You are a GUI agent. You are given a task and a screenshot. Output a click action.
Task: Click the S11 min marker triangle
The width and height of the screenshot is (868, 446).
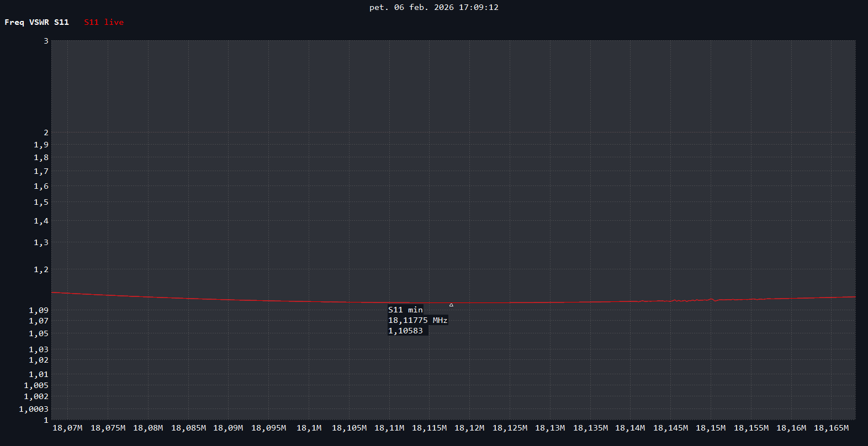click(451, 305)
